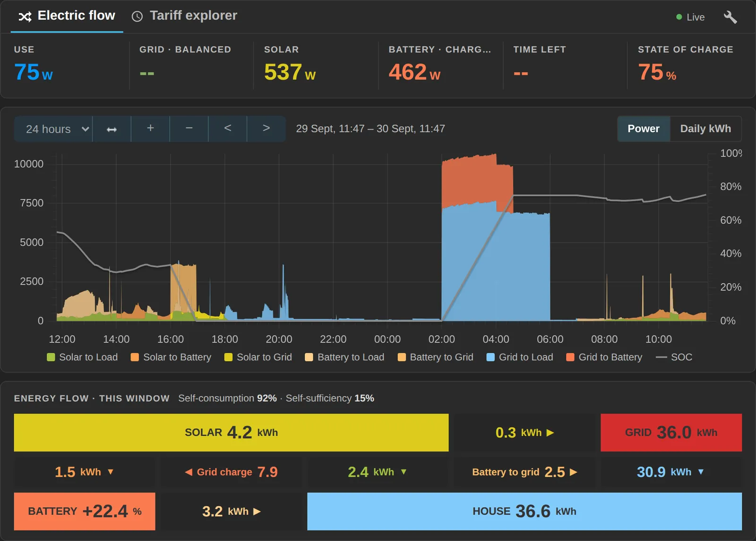Click the yellow SOLAR 4.2 kWh block
Screen dimensions: 756x541
[x=231, y=432]
